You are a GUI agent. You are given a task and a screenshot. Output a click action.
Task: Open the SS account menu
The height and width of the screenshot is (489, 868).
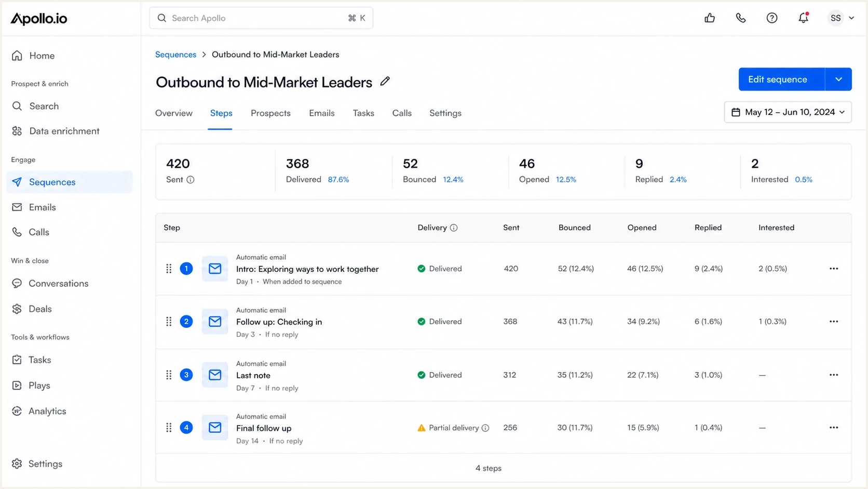841,18
